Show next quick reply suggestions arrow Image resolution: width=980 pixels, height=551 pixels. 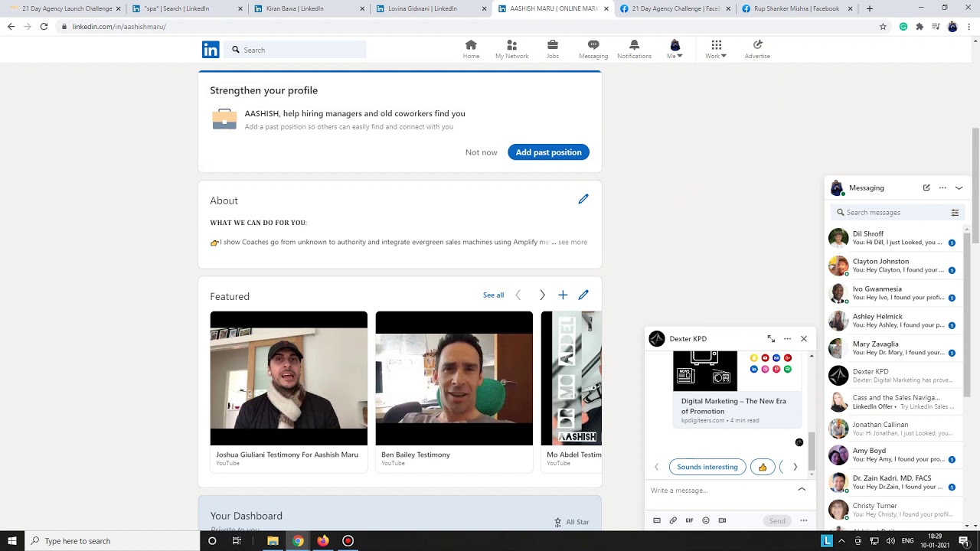[795, 467]
